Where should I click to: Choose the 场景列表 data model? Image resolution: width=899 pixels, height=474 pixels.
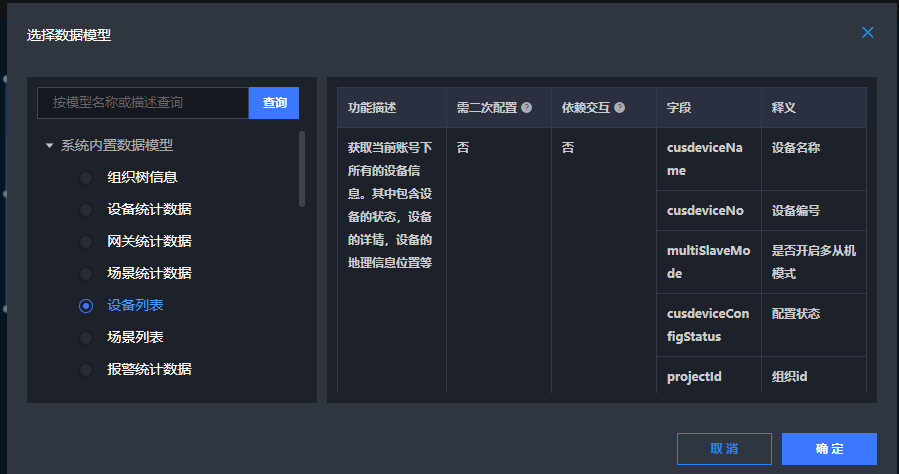(86, 337)
